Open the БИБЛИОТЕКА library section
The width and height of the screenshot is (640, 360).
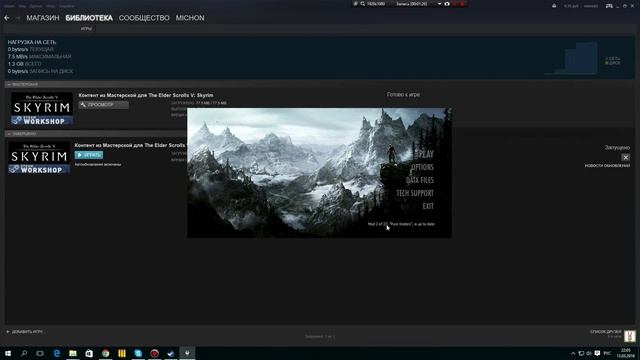89,18
